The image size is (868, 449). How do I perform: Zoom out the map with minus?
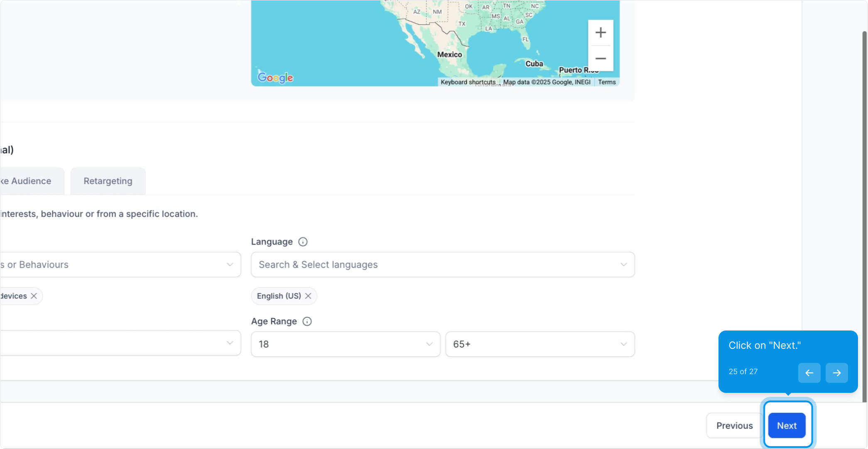[x=601, y=59]
